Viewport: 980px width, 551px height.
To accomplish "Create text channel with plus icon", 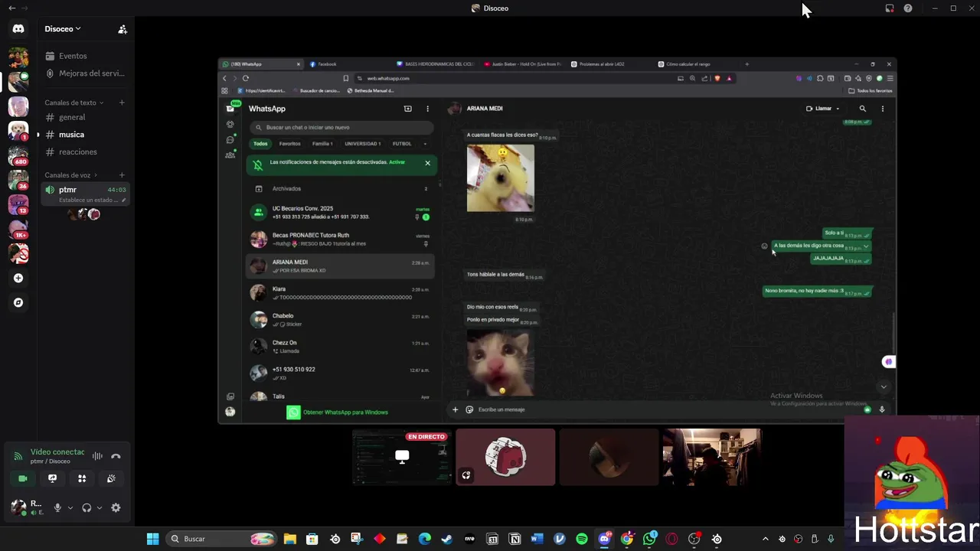I will pos(122,103).
